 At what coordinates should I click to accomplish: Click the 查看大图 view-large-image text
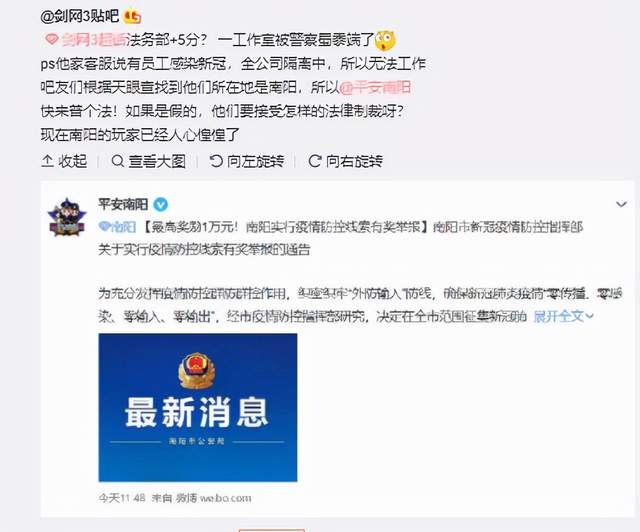coord(157,161)
